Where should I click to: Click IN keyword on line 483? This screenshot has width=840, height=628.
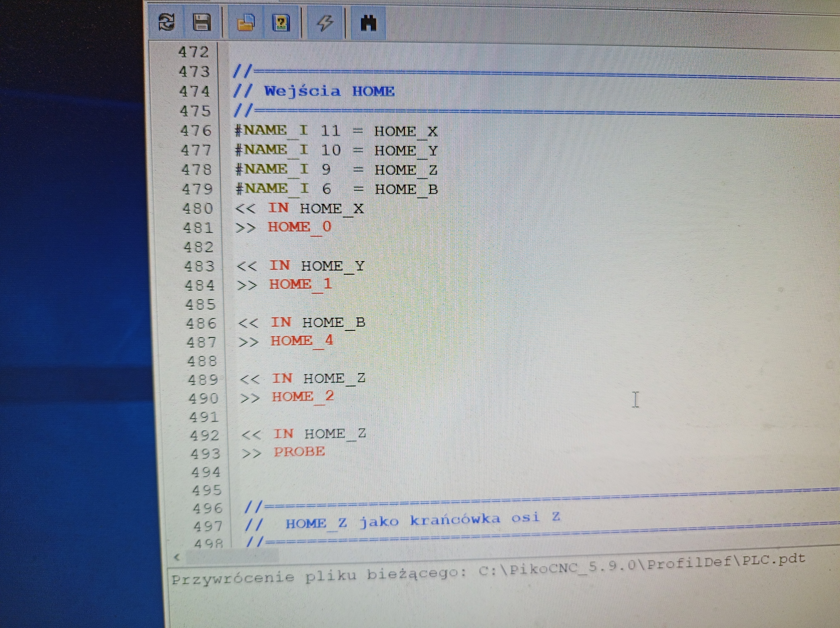tap(280, 265)
